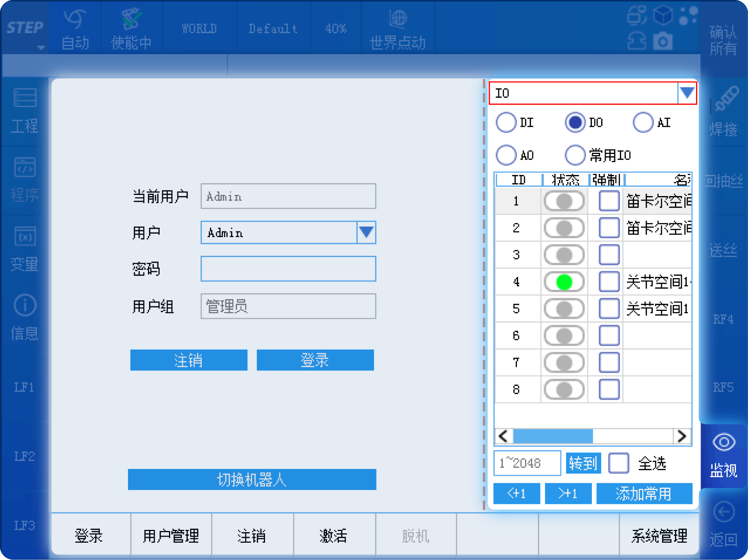
Task: Click the user refresh icon beside camera
Action: [x=637, y=41]
